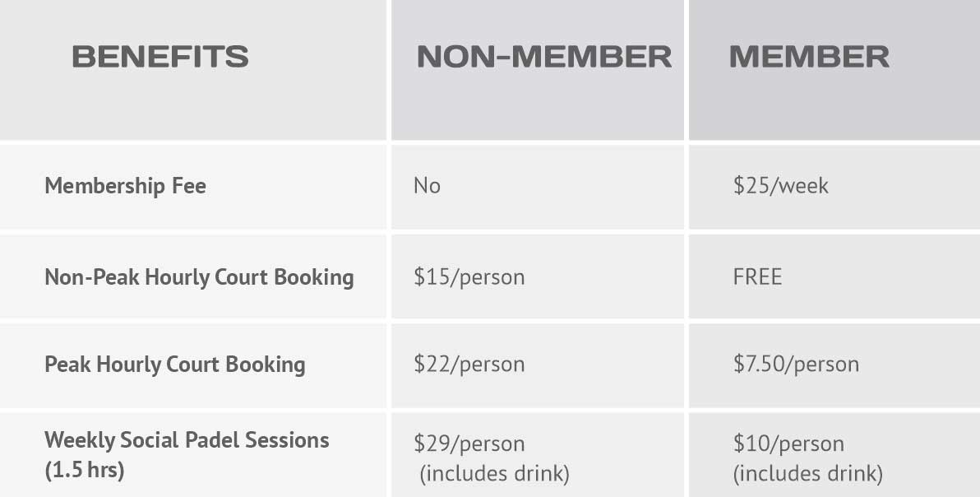Click the FREE member non-peak value
980x497 pixels.
pos(757,276)
